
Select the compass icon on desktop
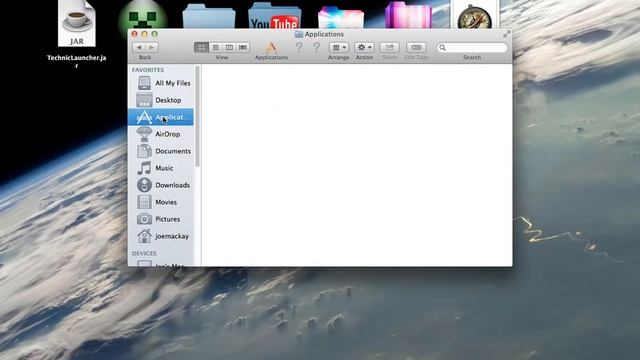tap(475, 15)
